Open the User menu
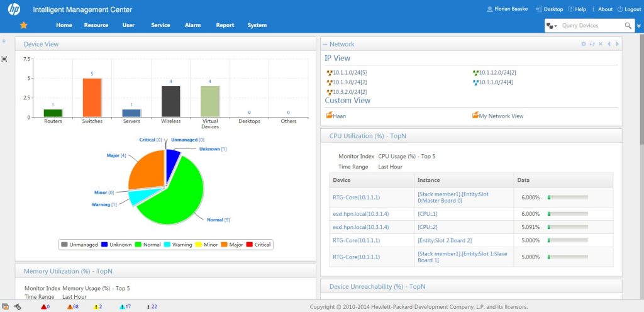This screenshot has width=644, height=312. click(x=128, y=25)
